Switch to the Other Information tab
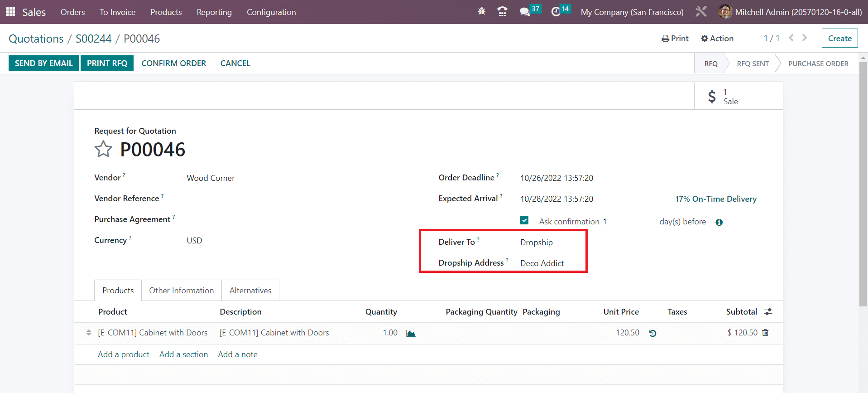The width and height of the screenshot is (868, 393). pyautogui.click(x=181, y=291)
